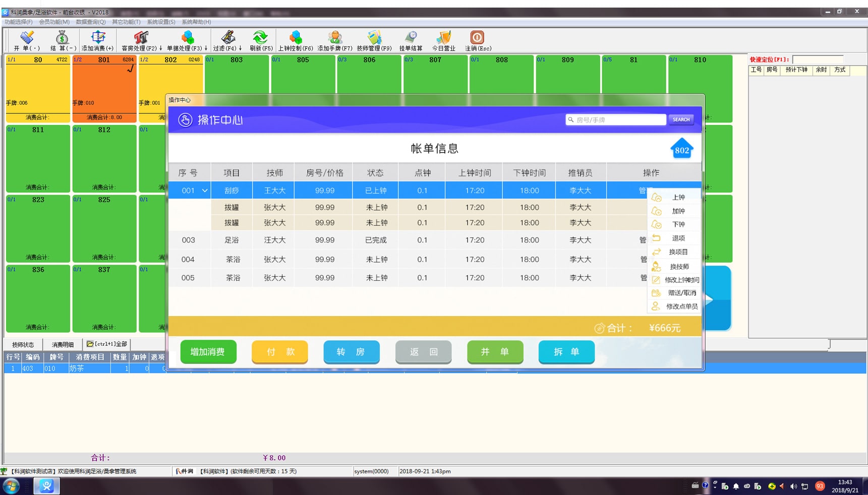
Task: Click the 刷新 (F5) refresh icon
Action: [x=261, y=40]
